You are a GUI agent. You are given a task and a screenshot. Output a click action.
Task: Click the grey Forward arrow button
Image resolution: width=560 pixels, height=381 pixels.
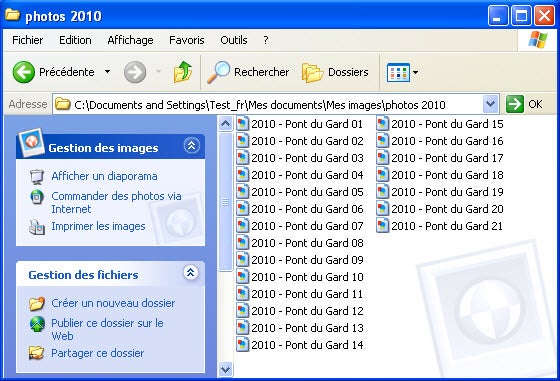coord(135,72)
